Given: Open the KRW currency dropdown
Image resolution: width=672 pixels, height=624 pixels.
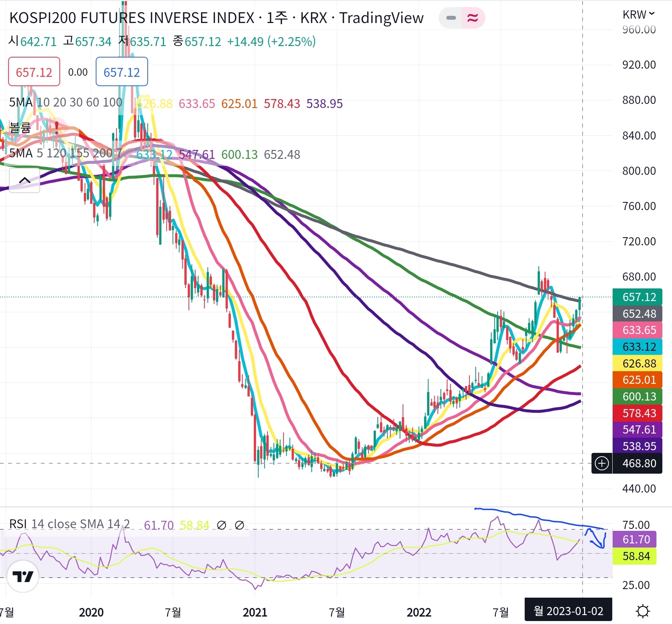Looking at the screenshot, I should coord(638,14).
